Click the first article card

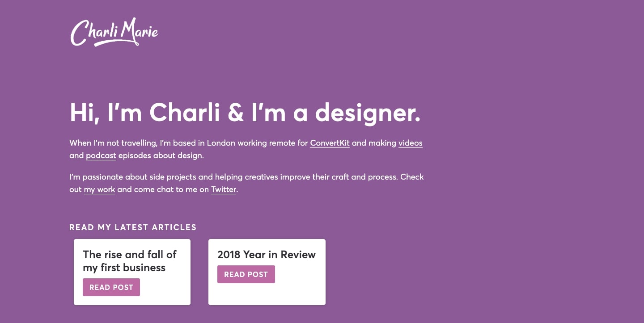point(132,272)
